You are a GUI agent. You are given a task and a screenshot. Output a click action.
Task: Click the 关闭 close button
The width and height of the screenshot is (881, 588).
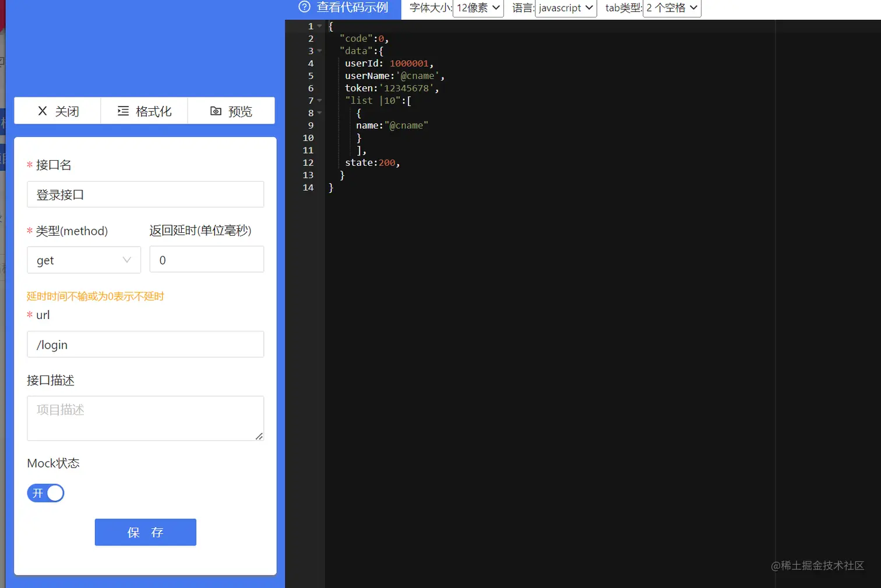[58, 111]
